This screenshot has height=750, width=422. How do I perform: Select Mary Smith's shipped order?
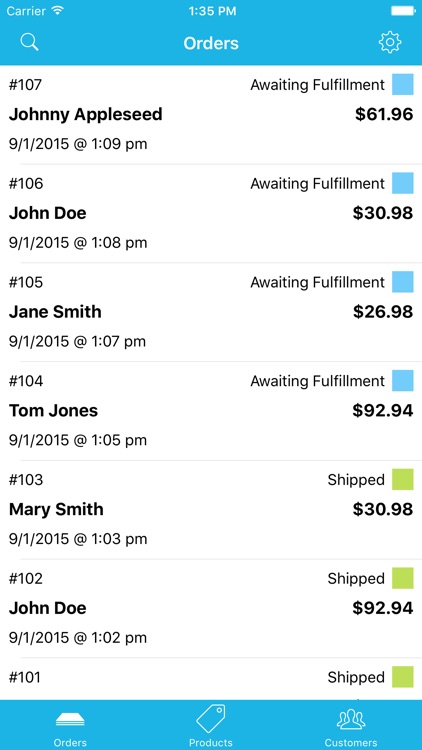(x=211, y=510)
